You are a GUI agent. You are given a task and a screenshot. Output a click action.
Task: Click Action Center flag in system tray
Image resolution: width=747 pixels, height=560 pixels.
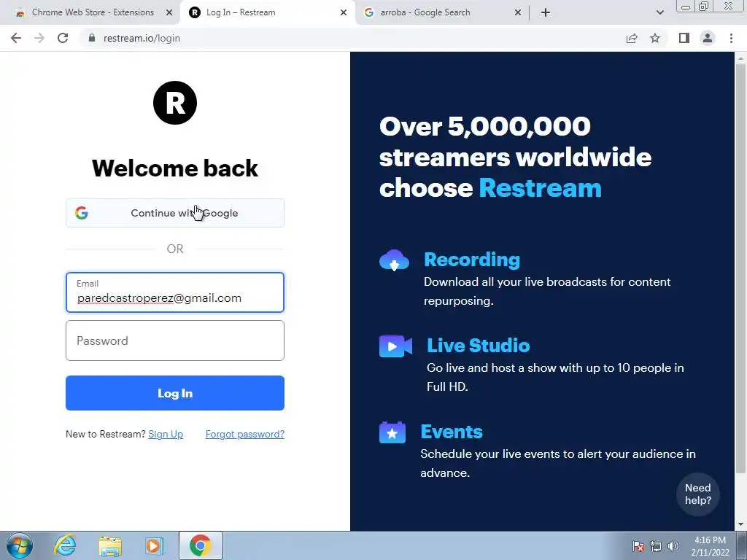tap(638, 546)
